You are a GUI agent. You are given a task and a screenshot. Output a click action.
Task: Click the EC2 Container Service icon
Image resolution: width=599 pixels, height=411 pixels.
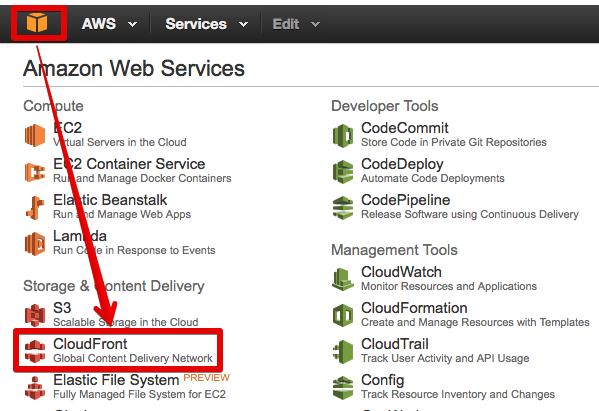point(35,172)
